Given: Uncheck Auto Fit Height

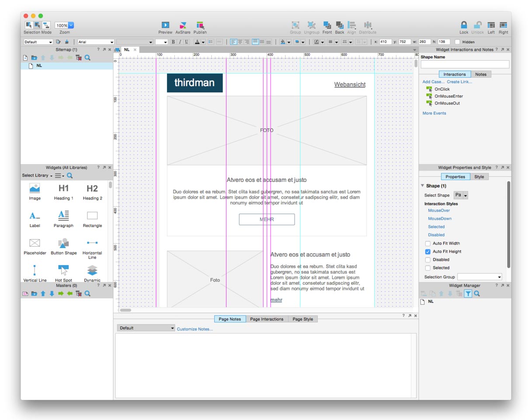Looking at the screenshot, I should [428, 252].
